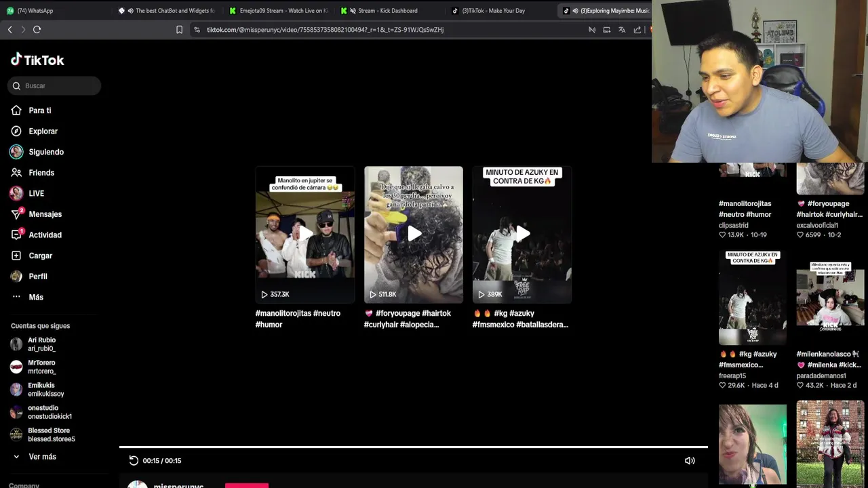Open the Actividad notifications

point(45,235)
